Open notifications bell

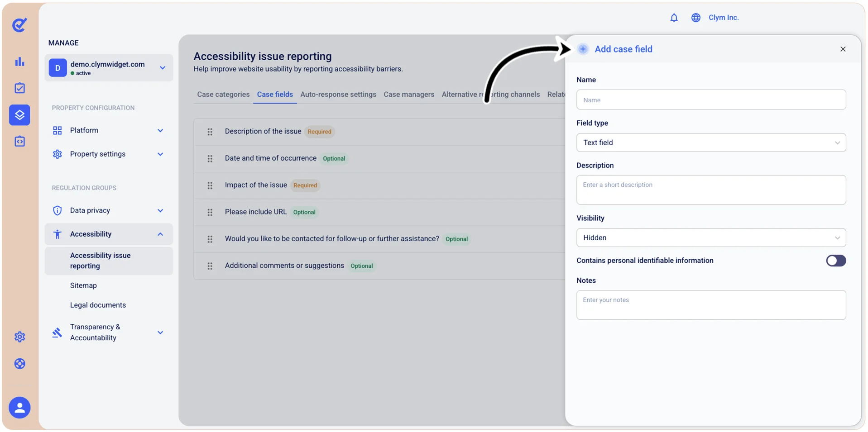[674, 18]
